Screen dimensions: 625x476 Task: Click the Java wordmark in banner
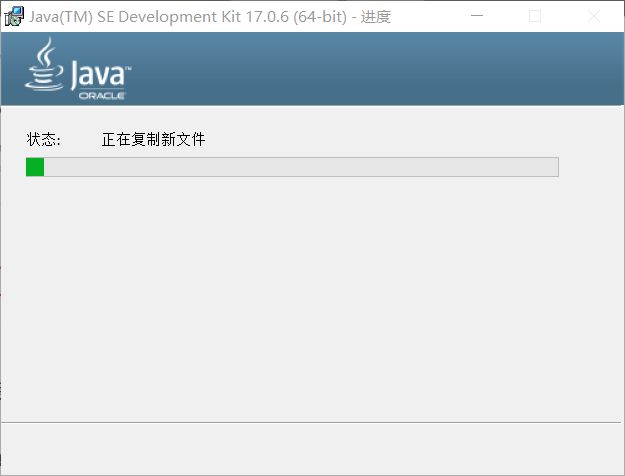[98, 75]
